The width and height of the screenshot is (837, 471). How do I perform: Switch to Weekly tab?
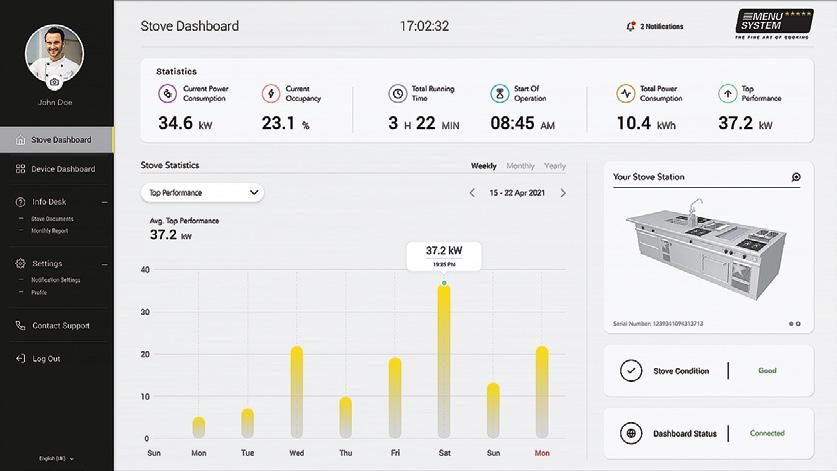(x=484, y=166)
